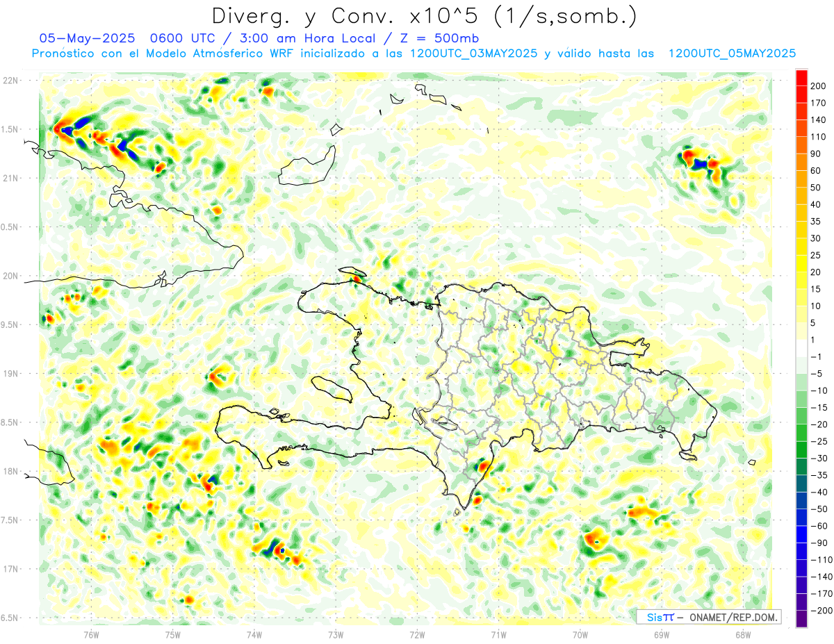Click the '69W' longitude label
The height and width of the screenshot is (644, 834).
click(x=662, y=634)
